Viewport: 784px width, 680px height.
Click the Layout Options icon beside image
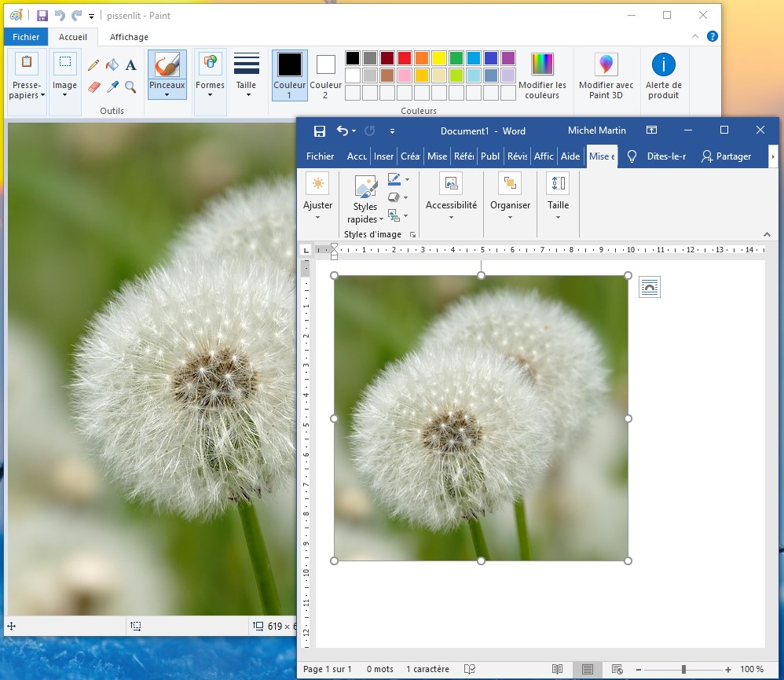coord(650,288)
